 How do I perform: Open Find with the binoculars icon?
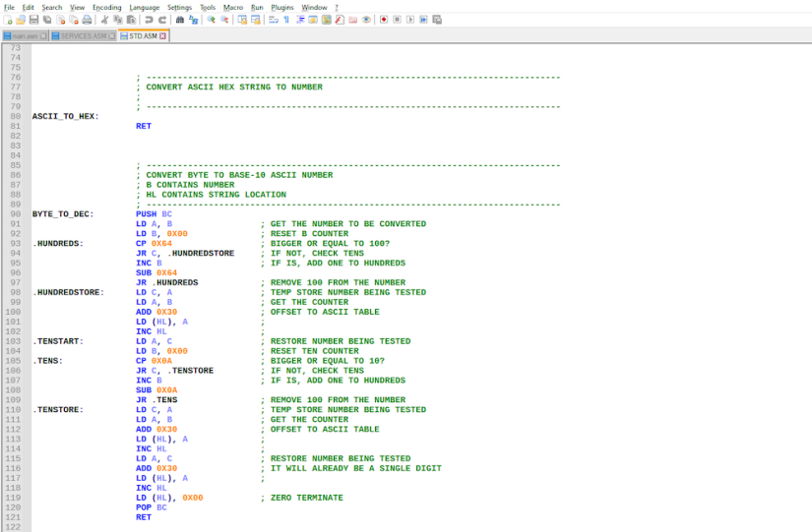point(179,20)
